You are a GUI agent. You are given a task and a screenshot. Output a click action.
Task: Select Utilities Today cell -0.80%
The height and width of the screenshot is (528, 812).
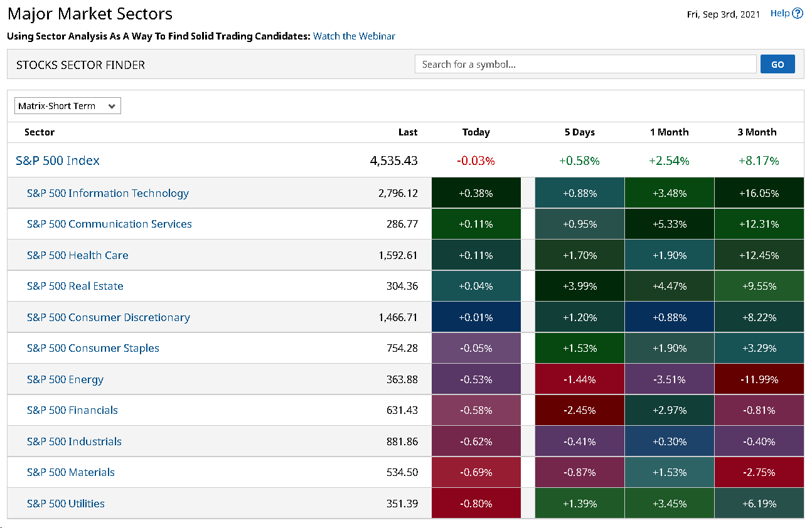click(x=476, y=504)
